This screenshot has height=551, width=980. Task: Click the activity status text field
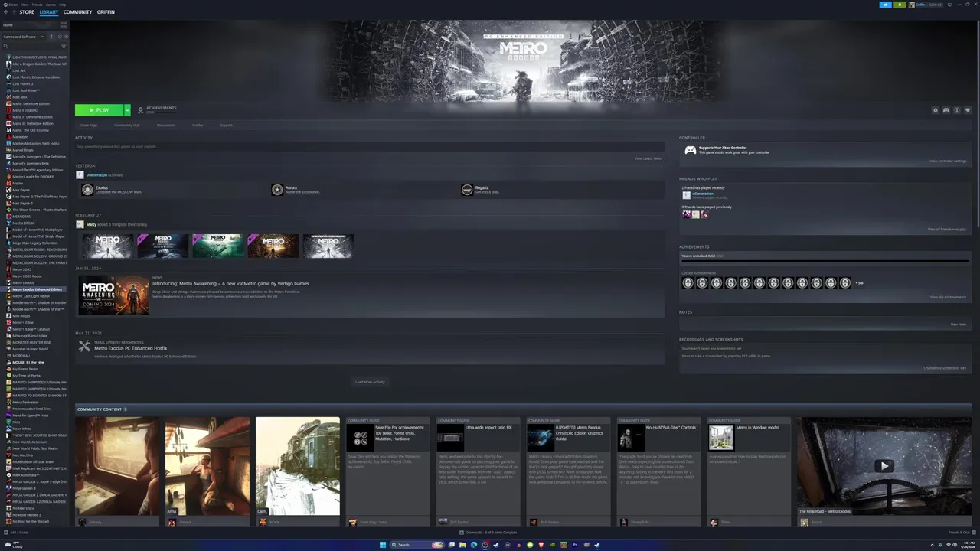click(x=369, y=146)
